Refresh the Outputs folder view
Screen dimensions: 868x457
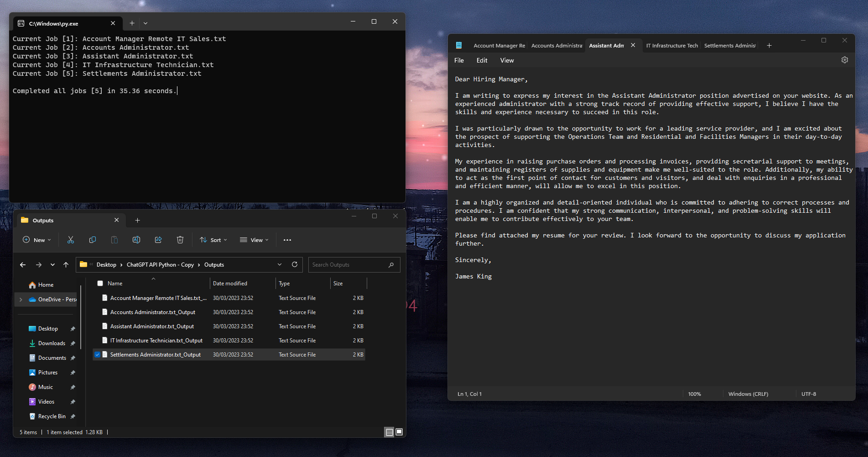point(294,264)
